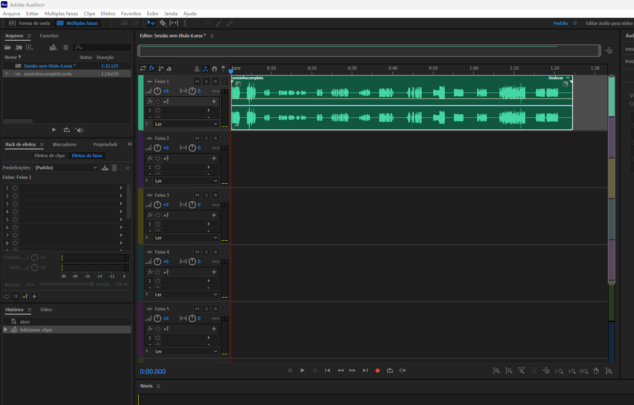The height and width of the screenshot is (405, 634).
Task: Click the fx effects view icon
Action: pos(151,69)
